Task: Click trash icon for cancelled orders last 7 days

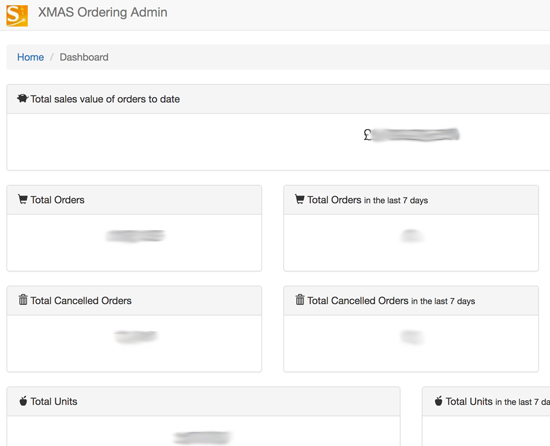Action: coord(300,300)
